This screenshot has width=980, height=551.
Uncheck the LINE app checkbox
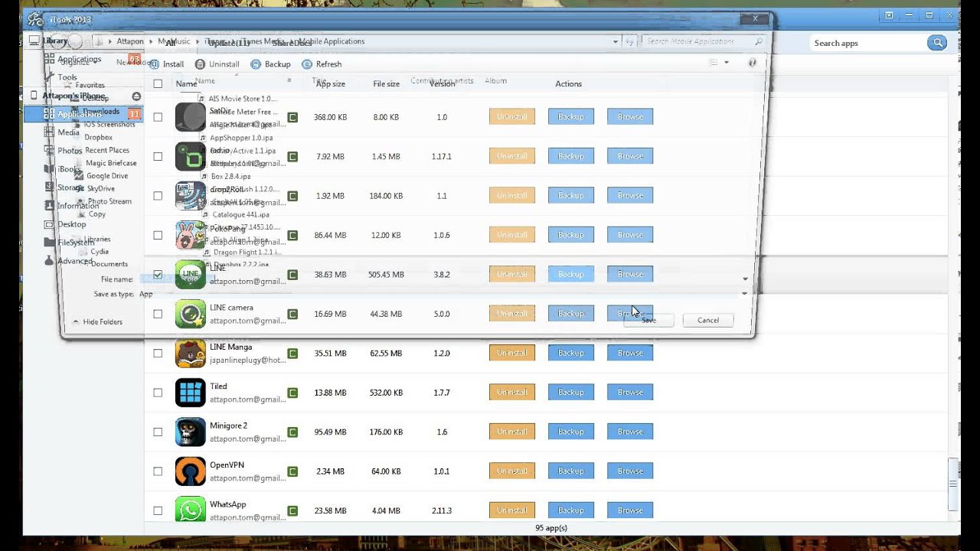(x=158, y=274)
